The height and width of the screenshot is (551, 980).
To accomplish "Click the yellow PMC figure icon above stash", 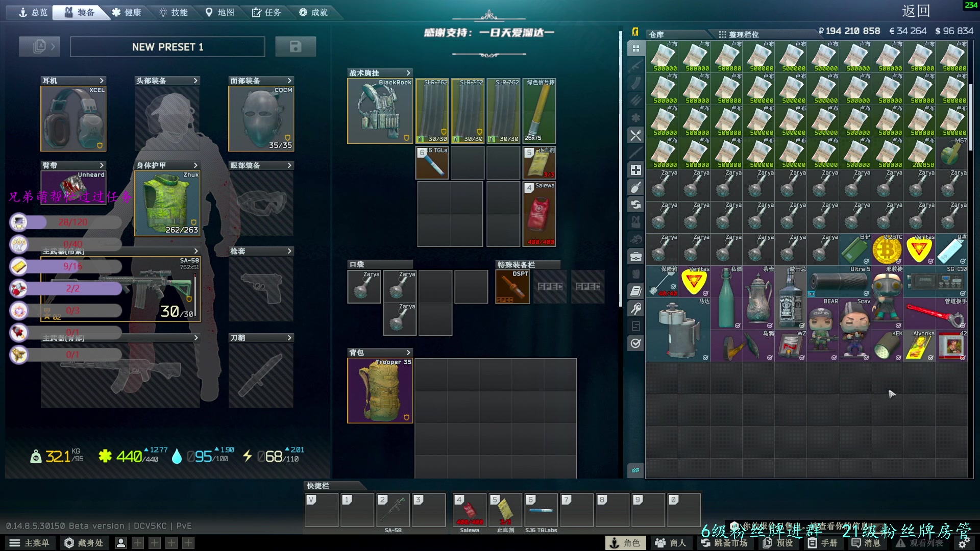I will (x=635, y=32).
